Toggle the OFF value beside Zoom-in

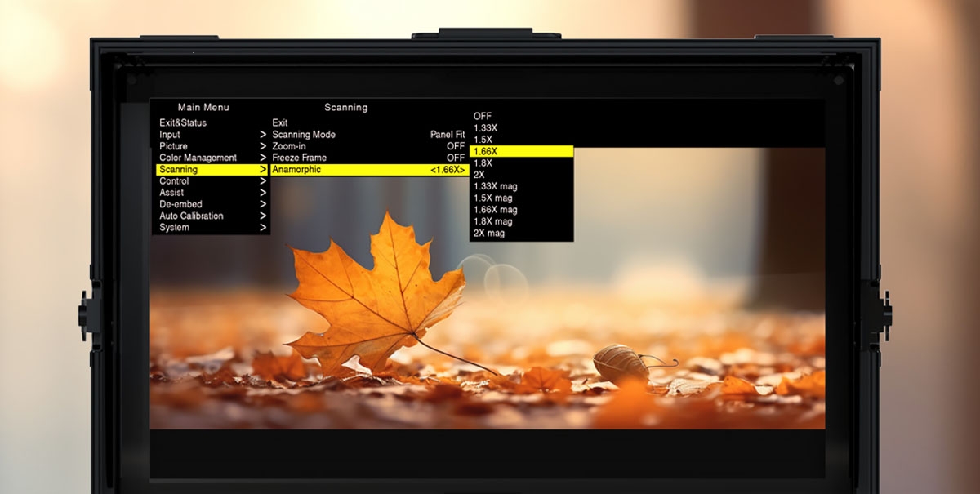pyautogui.click(x=456, y=146)
